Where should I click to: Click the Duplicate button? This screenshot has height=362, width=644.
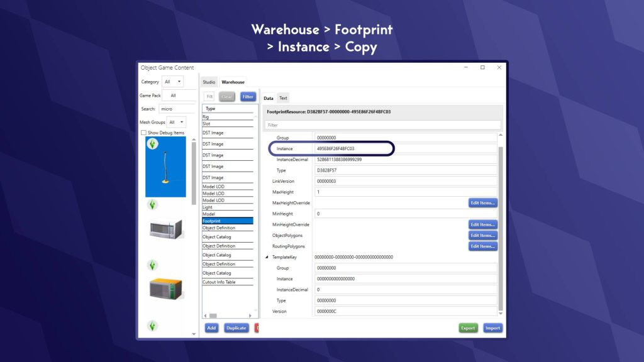[236, 328]
